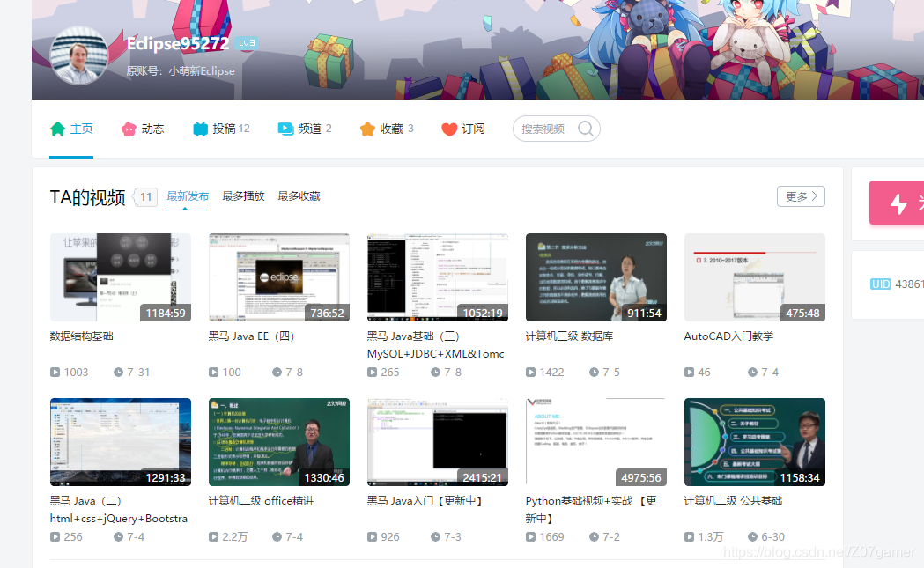This screenshot has height=568, width=924.
Task: Click the play count icon beside 926
Action: pos(372,537)
